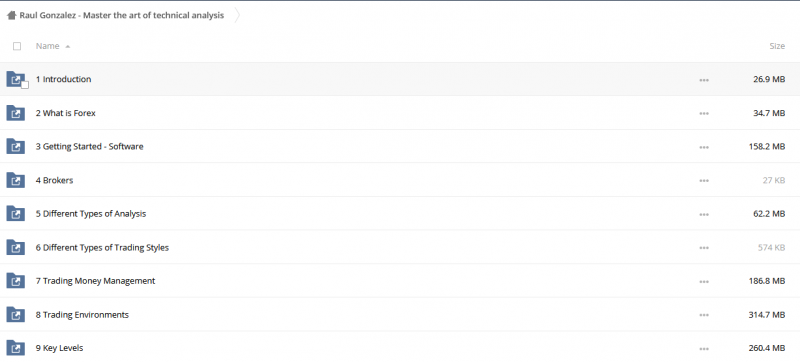Screen dimensions: 800x362
Task: Open the three-dot menu for 9 Key Levels
Action: pyautogui.click(x=704, y=349)
